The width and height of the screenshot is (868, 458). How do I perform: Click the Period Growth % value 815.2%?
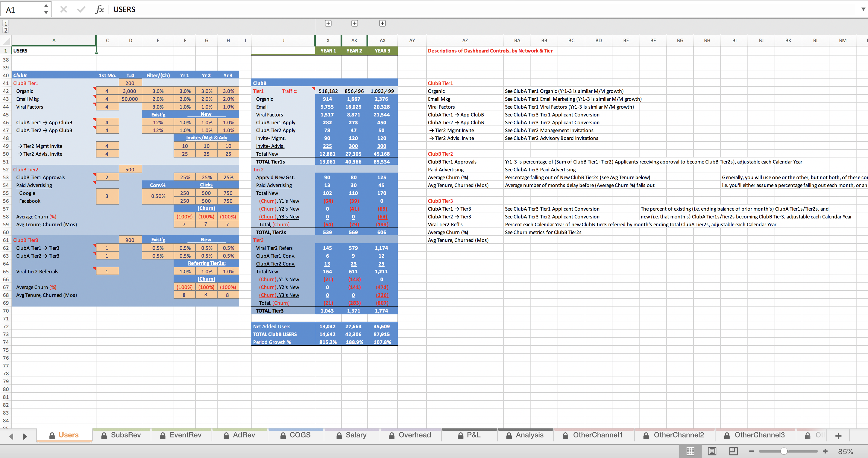pos(328,342)
